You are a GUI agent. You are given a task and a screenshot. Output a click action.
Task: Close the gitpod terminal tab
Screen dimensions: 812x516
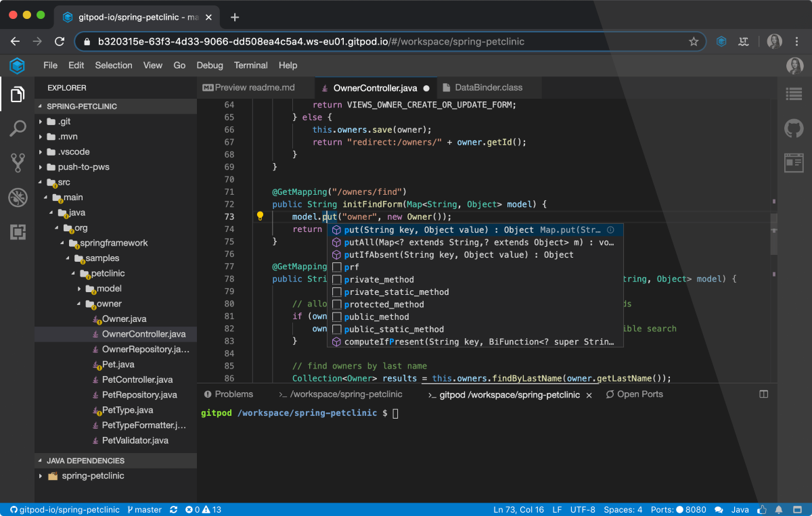[589, 395]
